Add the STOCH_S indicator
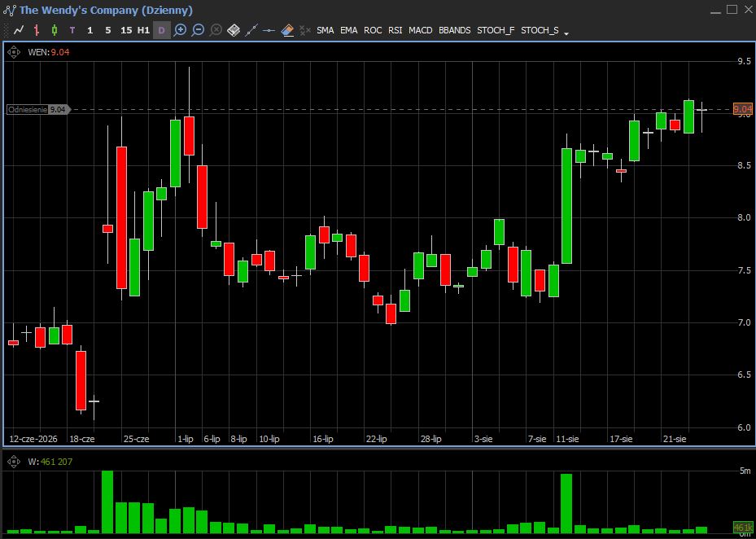 click(x=540, y=30)
